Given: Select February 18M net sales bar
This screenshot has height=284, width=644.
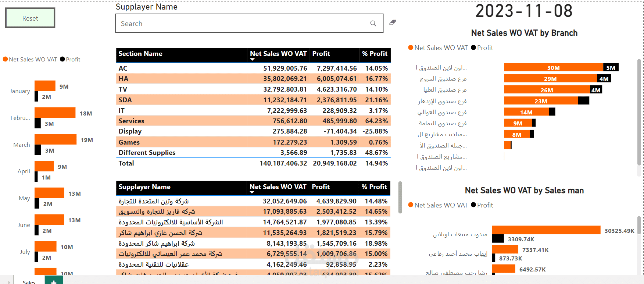Looking at the screenshot, I should click(55, 113).
